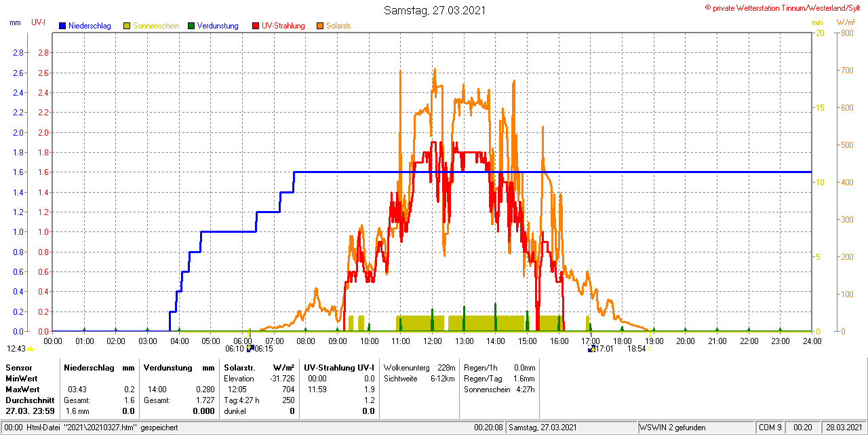Click the 18:00 time axis label
This screenshot has width=868, height=435.
pyautogui.click(x=622, y=341)
